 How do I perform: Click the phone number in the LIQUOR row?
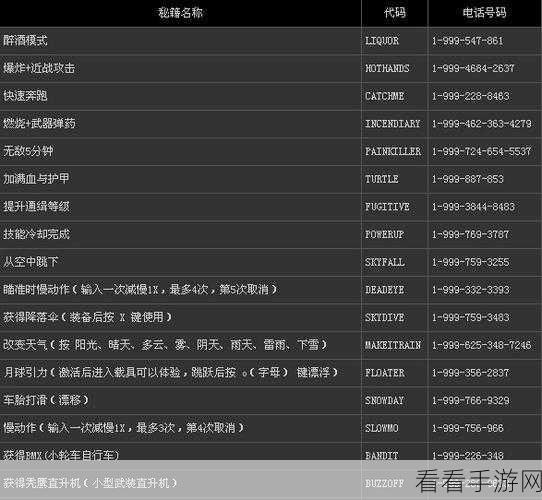point(468,41)
